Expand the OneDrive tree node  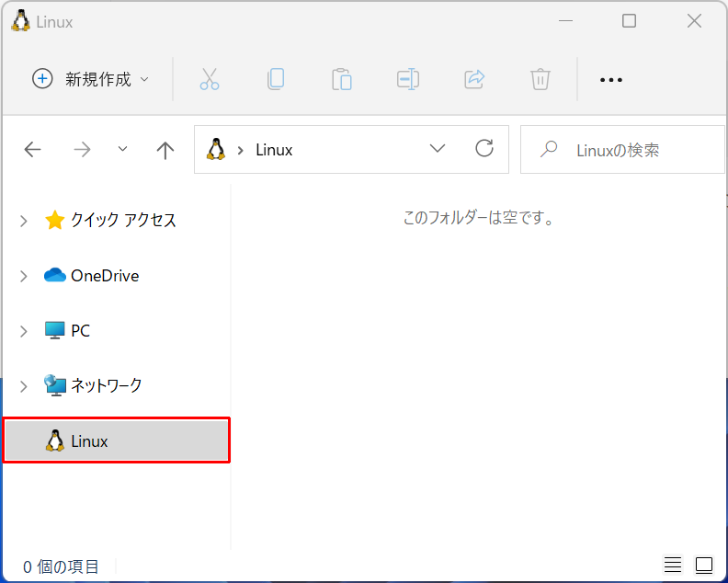tap(24, 276)
